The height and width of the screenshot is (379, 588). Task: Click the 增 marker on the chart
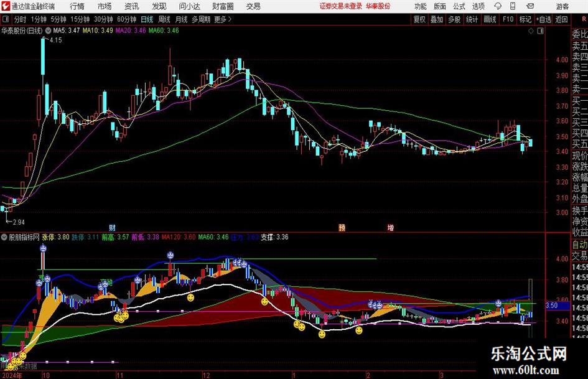point(391,227)
